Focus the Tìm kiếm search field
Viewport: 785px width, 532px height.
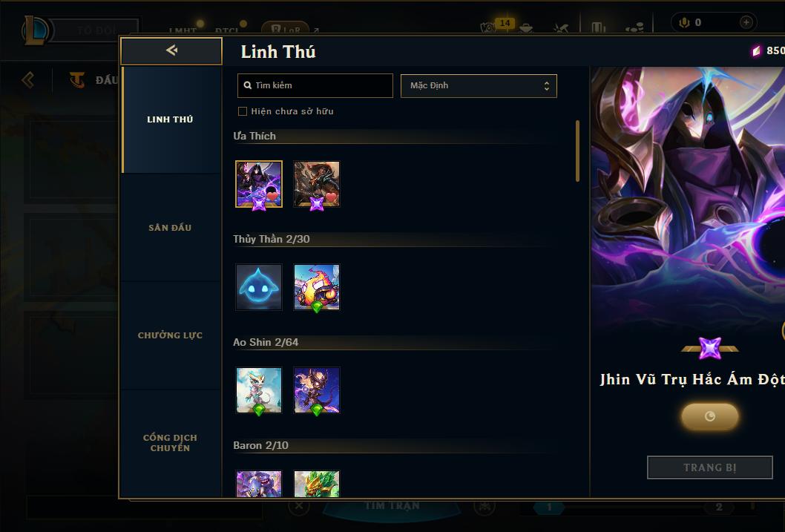[x=315, y=85]
